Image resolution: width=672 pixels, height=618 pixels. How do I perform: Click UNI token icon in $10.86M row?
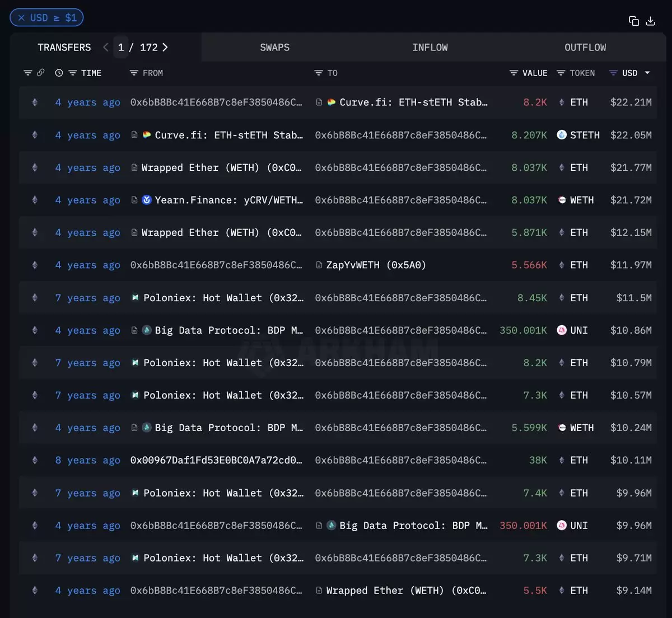[x=562, y=330]
